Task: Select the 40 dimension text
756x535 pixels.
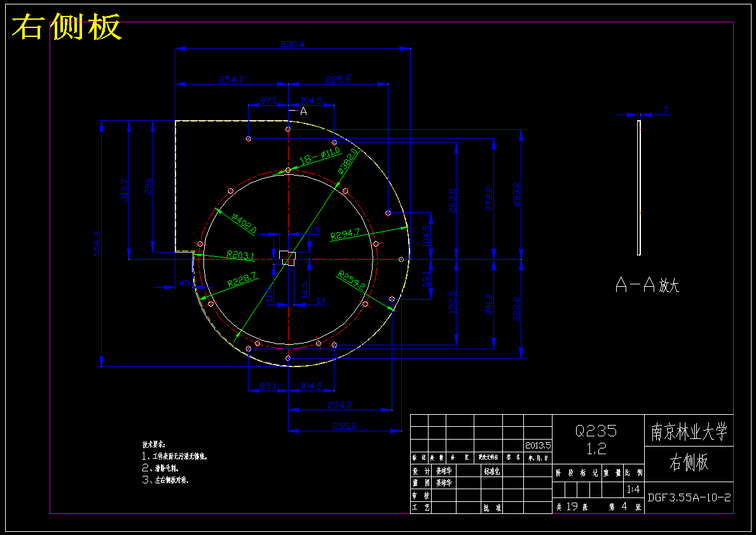Action: [x=184, y=283]
